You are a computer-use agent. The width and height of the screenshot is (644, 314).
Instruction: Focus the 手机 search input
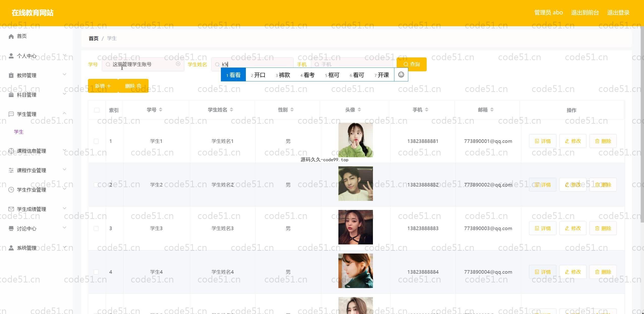(352, 65)
